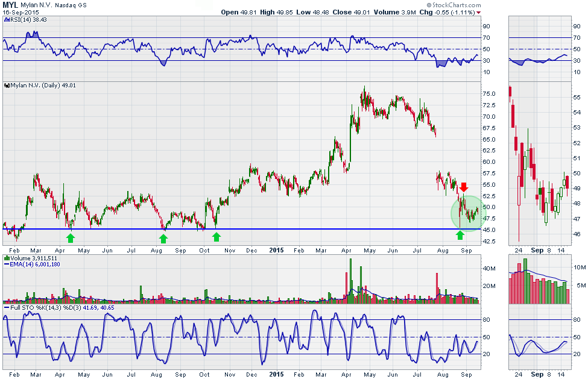Click the 10M label in zoomed volume panel
The image size is (588, 379).
(x=580, y=268)
